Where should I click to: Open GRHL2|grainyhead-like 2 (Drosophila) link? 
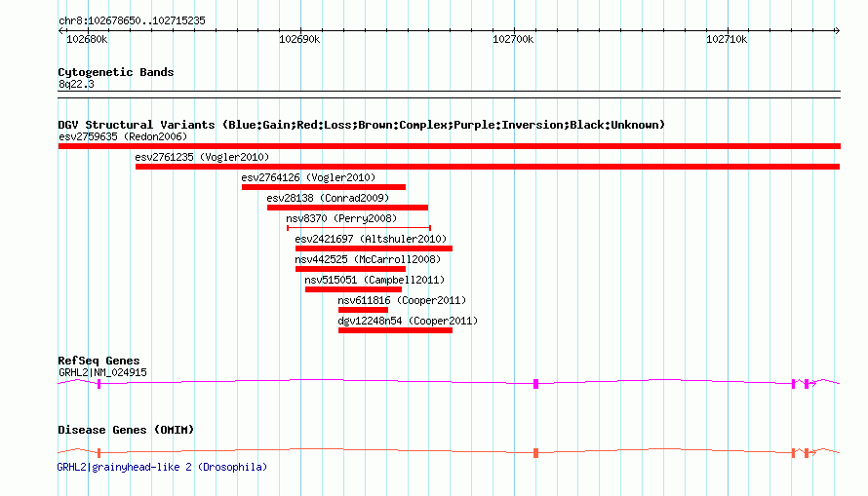click(162, 467)
